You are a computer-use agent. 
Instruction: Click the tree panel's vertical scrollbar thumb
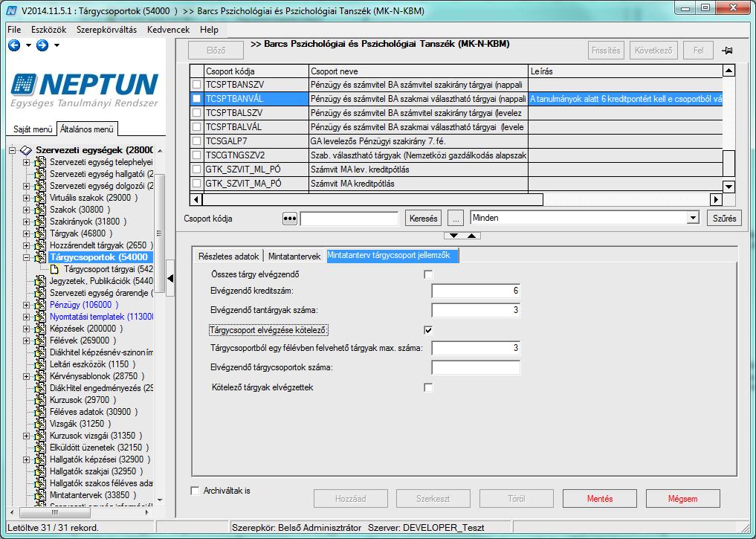[x=159, y=233]
